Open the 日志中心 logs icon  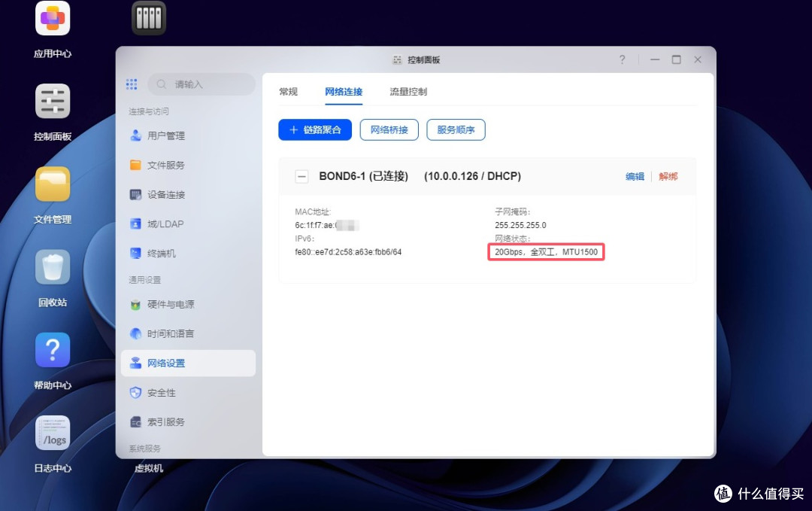click(53, 433)
